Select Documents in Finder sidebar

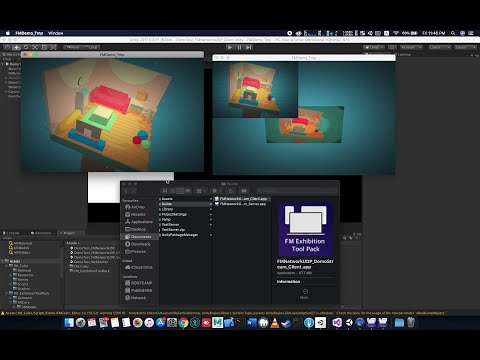point(138,237)
